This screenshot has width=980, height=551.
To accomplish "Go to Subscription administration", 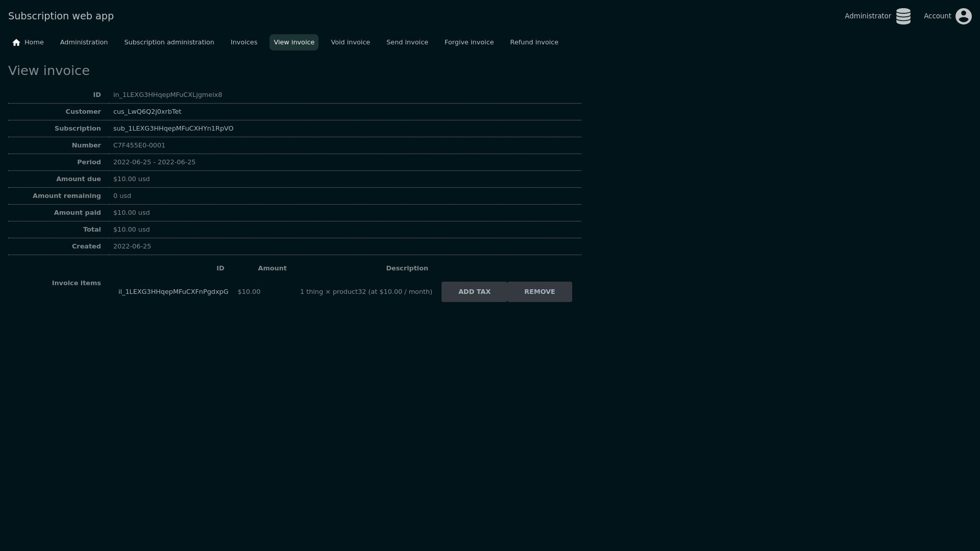I will click(x=169, y=42).
